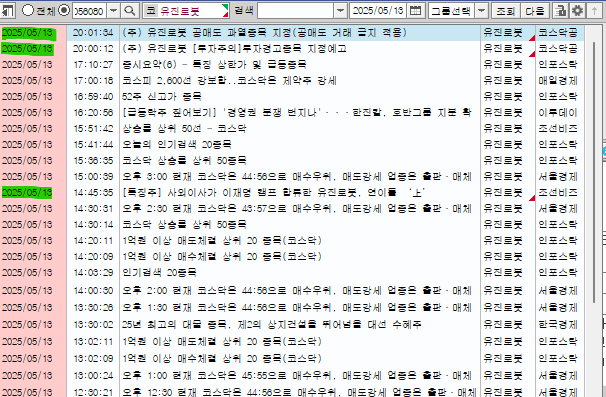
Task: Open news '오후 1:30 현재 코스닥은 44:56'
Action: [297, 308]
